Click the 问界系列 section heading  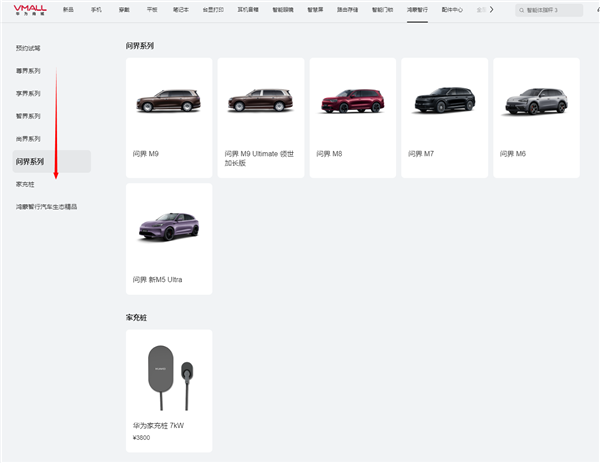coord(140,46)
